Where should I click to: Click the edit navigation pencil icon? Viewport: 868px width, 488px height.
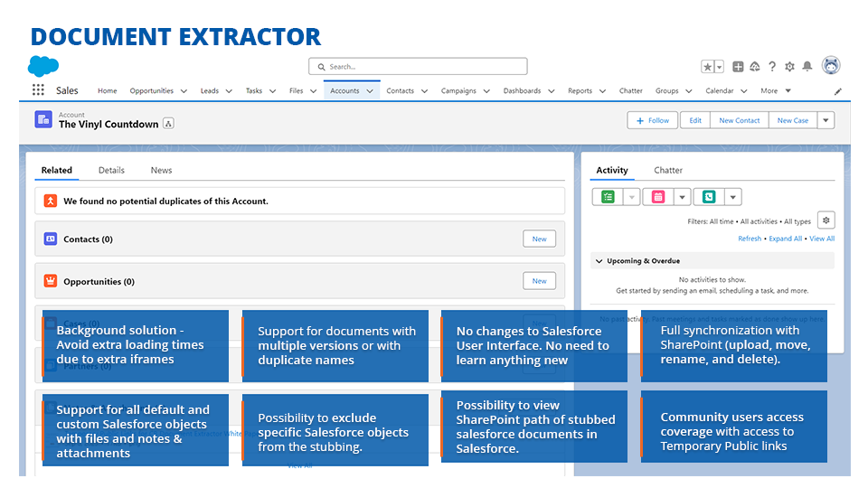click(838, 91)
